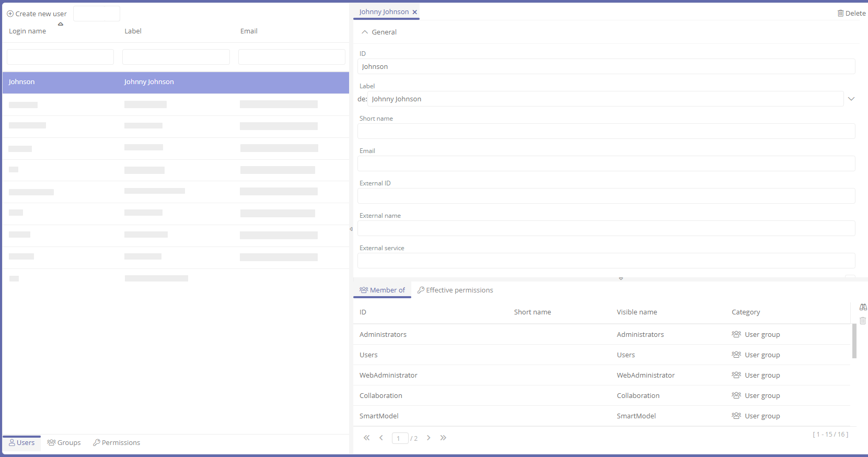Click the External name input field
This screenshot has width=868, height=457.
point(606,228)
